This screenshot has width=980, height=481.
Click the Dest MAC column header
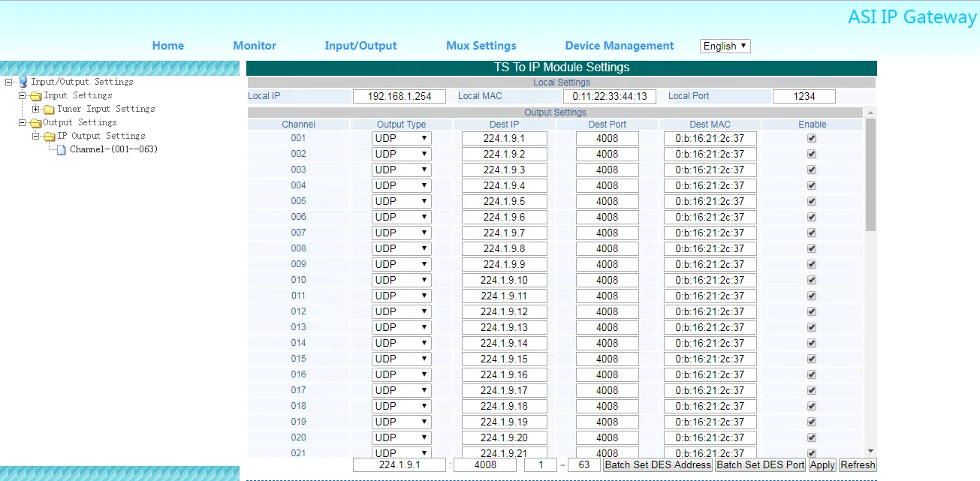pyautogui.click(x=710, y=125)
